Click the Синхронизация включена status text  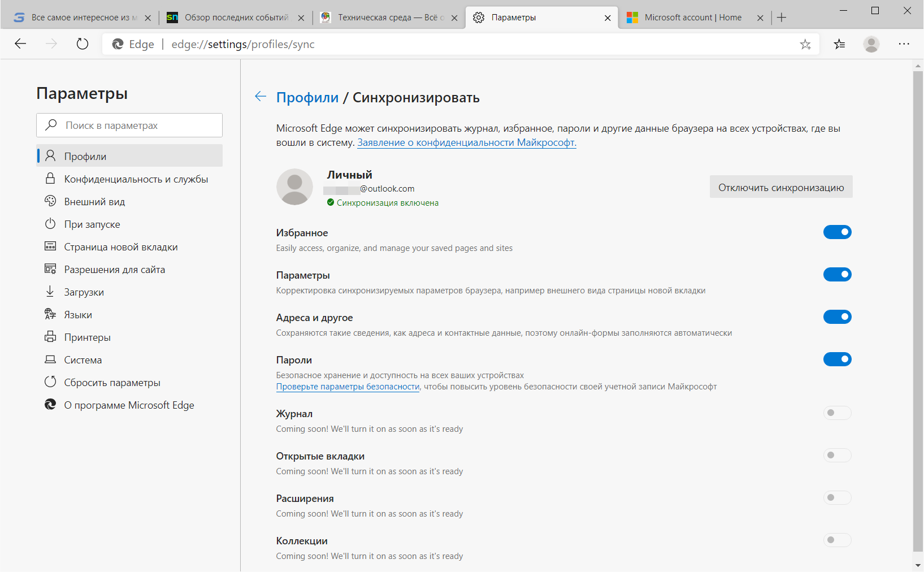point(388,202)
